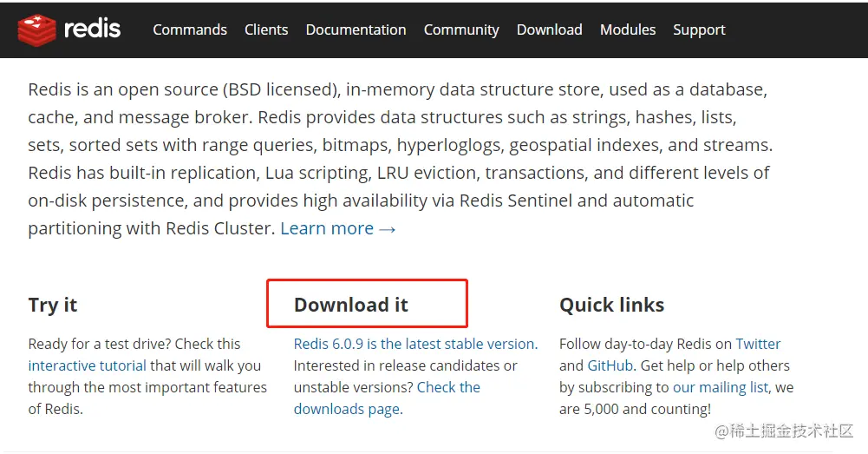The height and width of the screenshot is (454, 868).
Task: Open the Commands menu item
Action: point(190,30)
